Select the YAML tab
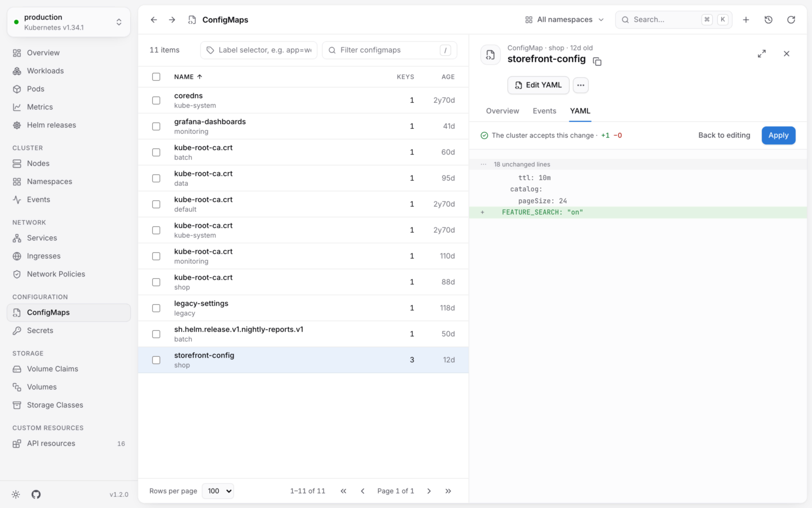 pyautogui.click(x=580, y=111)
